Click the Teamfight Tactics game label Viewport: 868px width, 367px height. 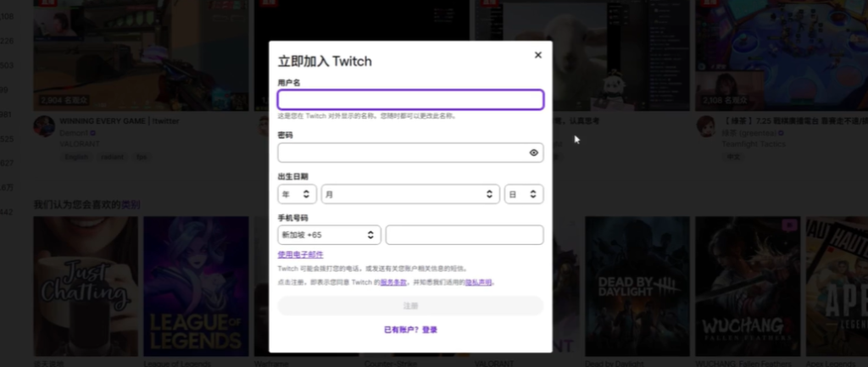[754, 144]
